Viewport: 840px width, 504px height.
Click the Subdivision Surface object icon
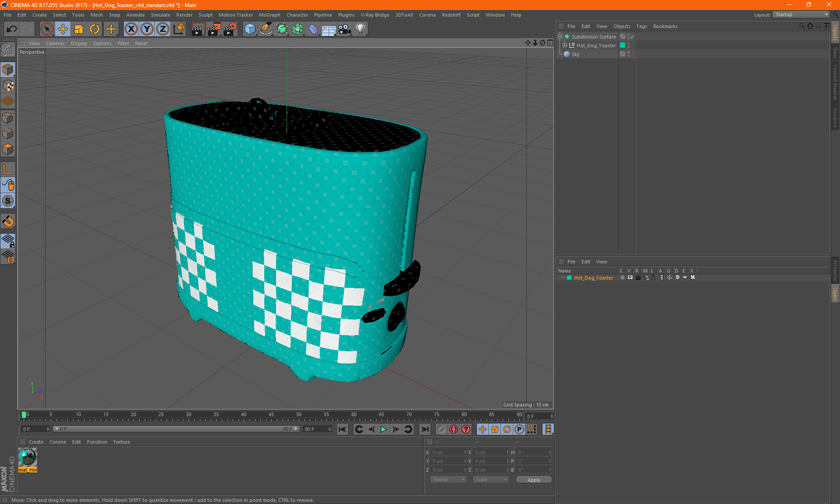pyautogui.click(x=567, y=37)
